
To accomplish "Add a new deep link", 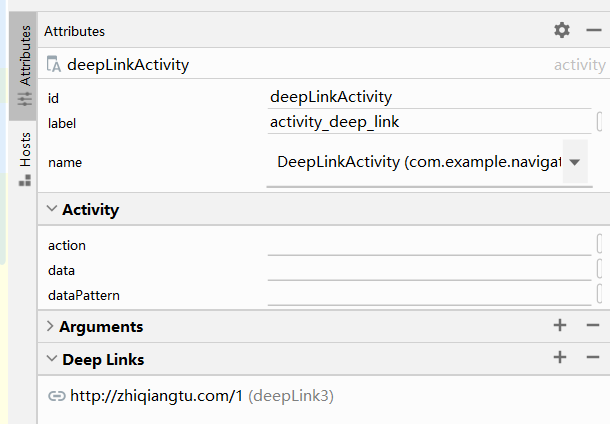I will click(x=560, y=358).
